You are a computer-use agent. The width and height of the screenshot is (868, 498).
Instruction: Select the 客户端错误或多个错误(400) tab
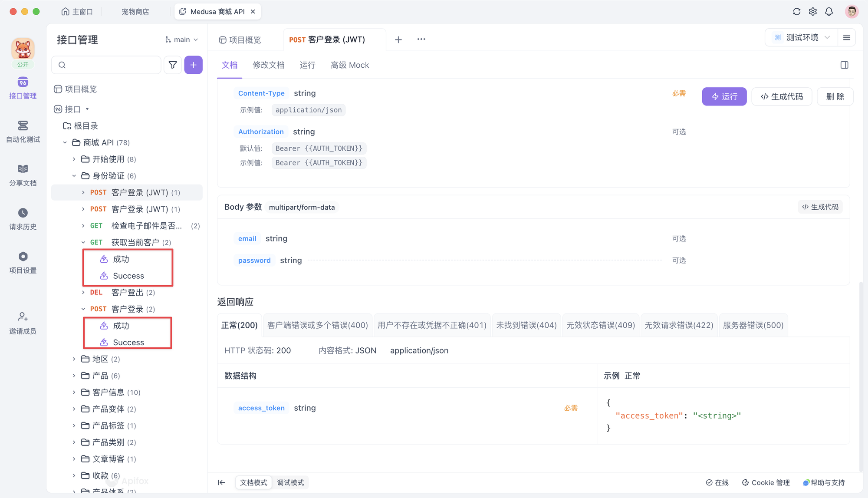click(317, 325)
